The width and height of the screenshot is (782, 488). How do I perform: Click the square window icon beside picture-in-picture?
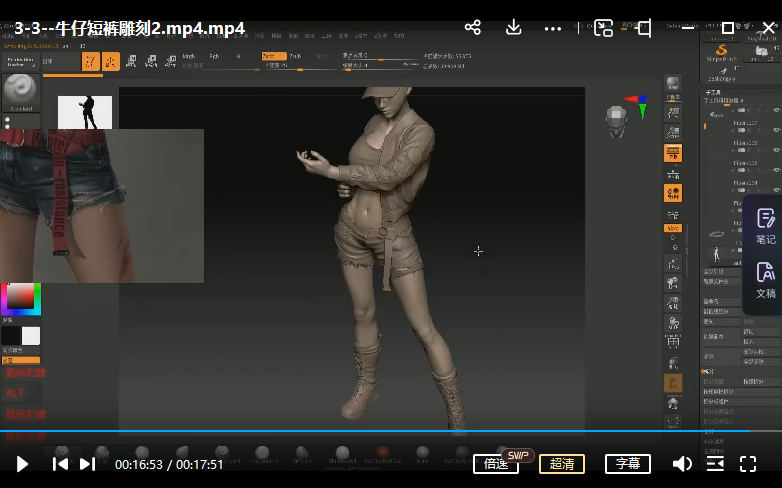[643, 28]
